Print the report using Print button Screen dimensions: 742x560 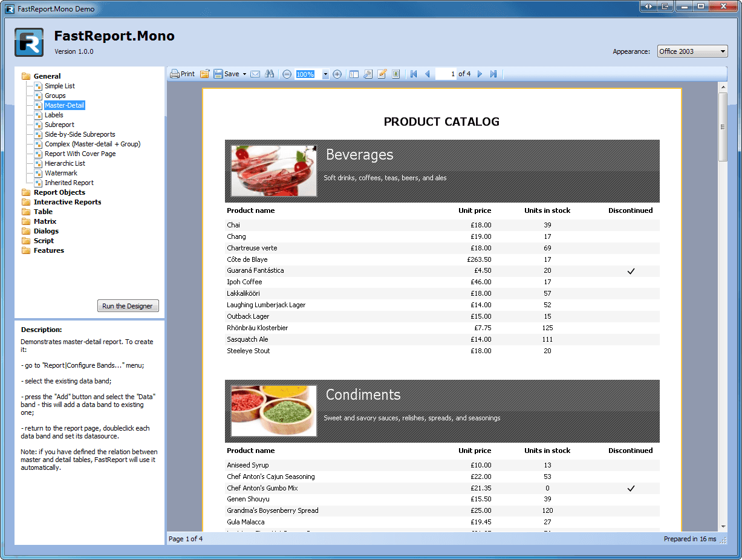point(182,74)
